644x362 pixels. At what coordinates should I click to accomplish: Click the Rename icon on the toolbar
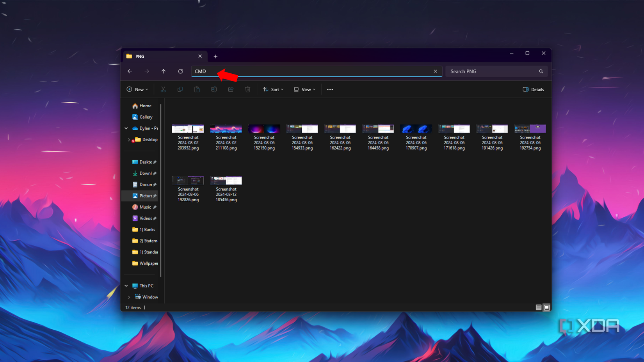[214, 89]
